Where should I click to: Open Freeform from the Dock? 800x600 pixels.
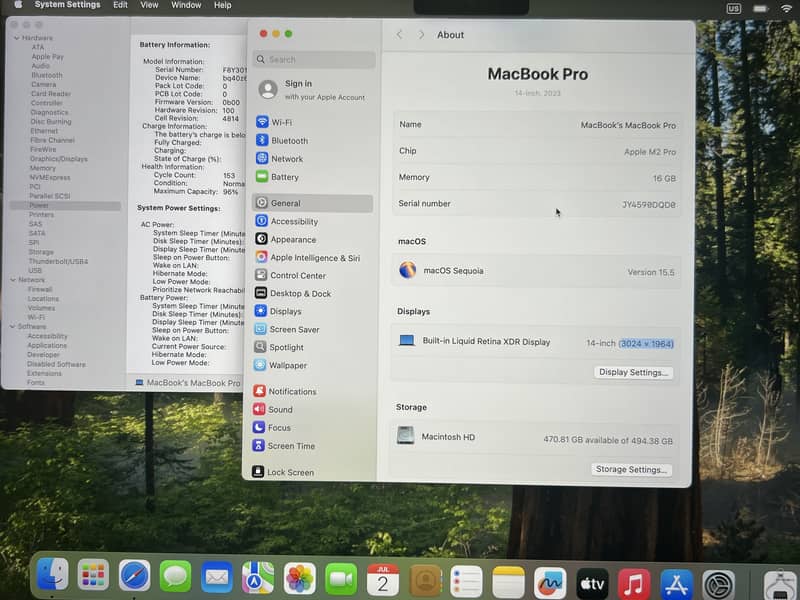pyautogui.click(x=550, y=582)
